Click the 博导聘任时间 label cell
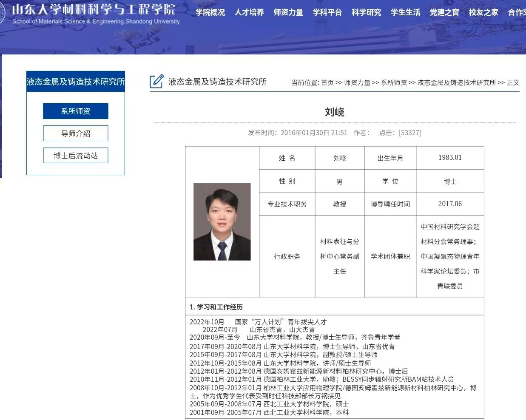 [x=390, y=204]
